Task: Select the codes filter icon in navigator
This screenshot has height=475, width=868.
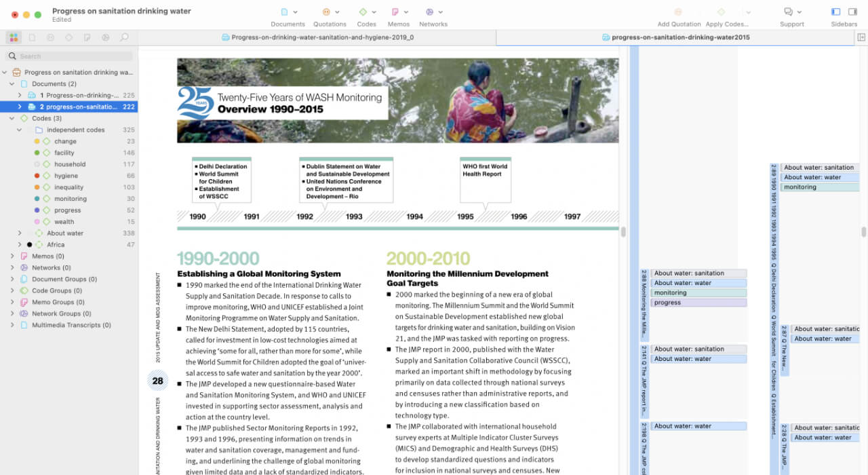Action: tap(68, 37)
